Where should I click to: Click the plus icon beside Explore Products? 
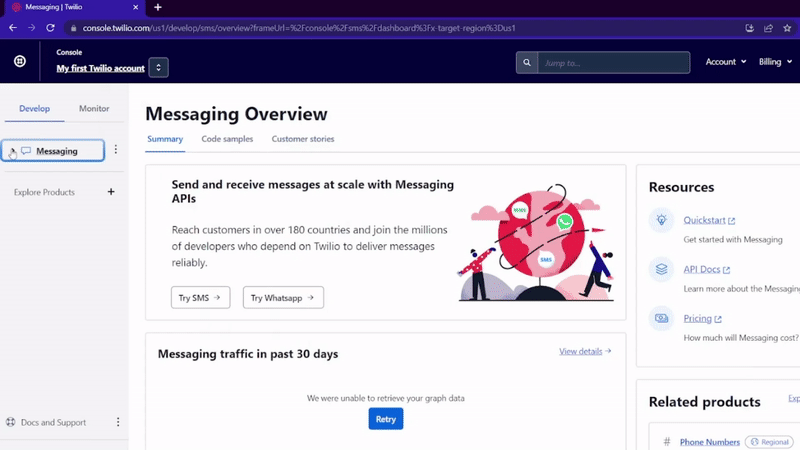[x=111, y=192]
